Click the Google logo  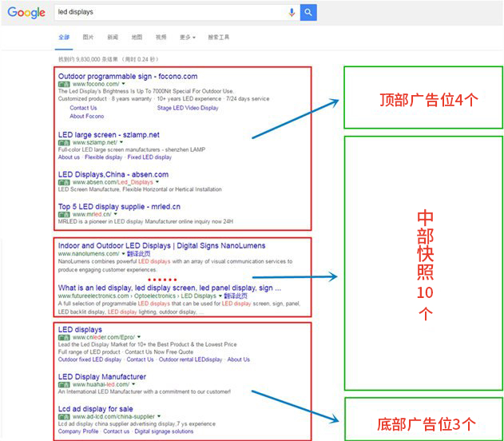[26, 13]
